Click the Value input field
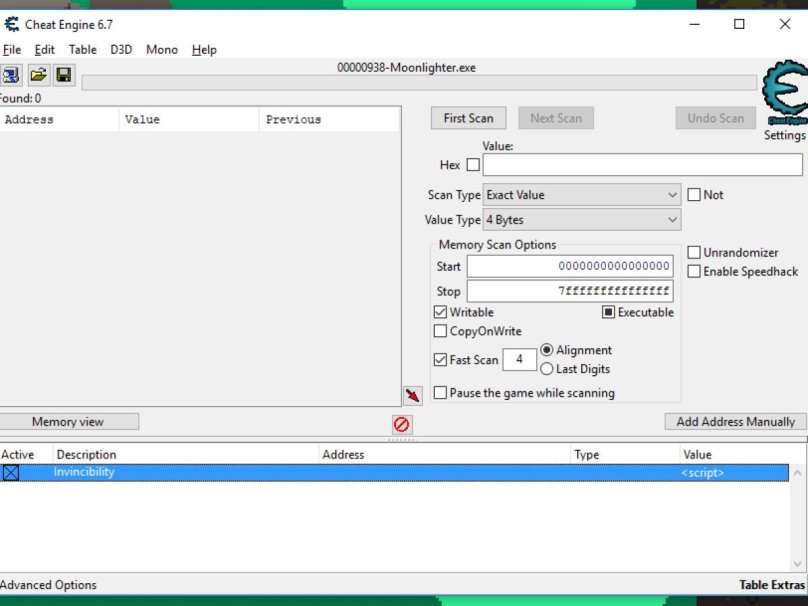The width and height of the screenshot is (808, 606). (642, 165)
